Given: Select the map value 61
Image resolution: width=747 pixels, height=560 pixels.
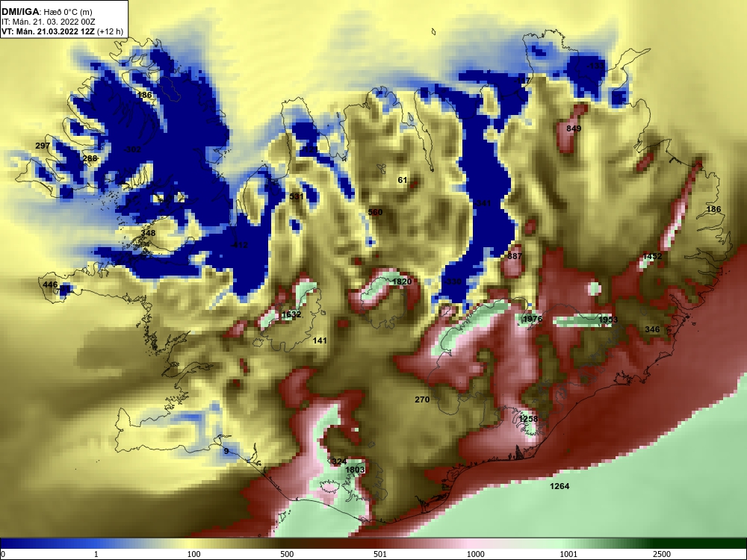Looking at the screenshot, I should pyautogui.click(x=403, y=180).
